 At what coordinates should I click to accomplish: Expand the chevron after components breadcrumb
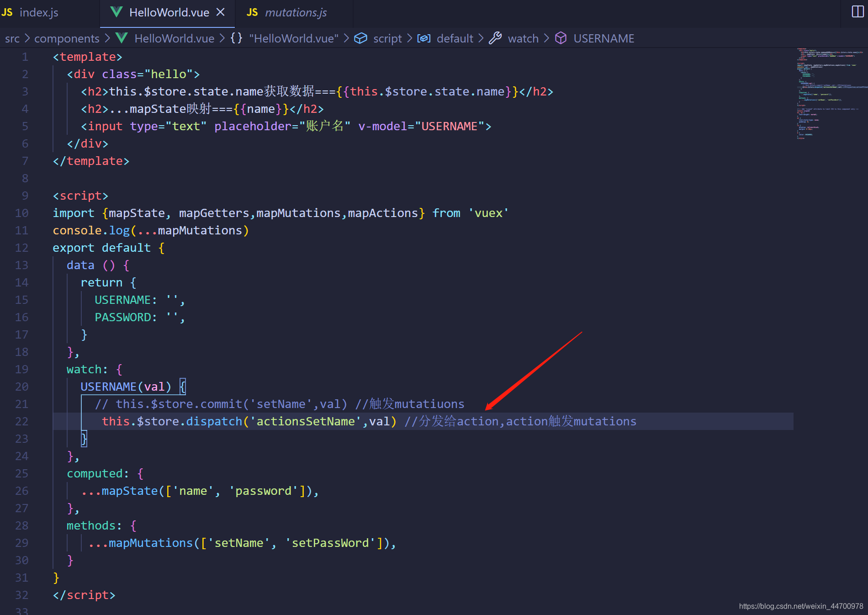[107, 38]
